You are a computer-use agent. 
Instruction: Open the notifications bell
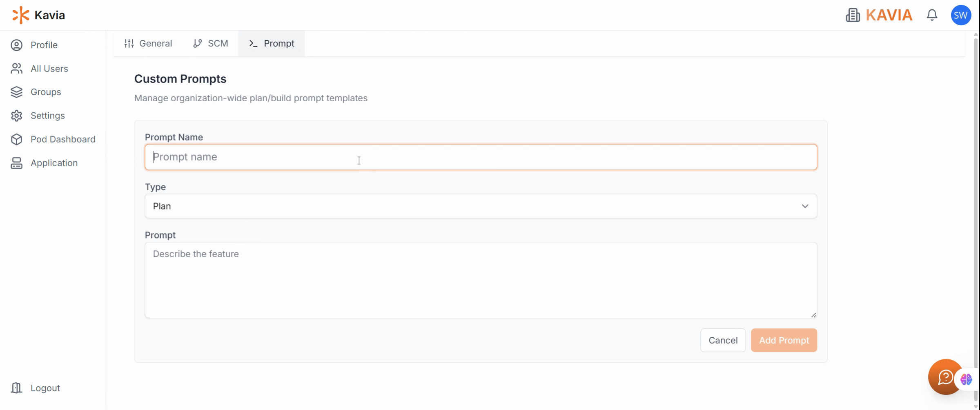pyautogui.click(x=932, y=15)
